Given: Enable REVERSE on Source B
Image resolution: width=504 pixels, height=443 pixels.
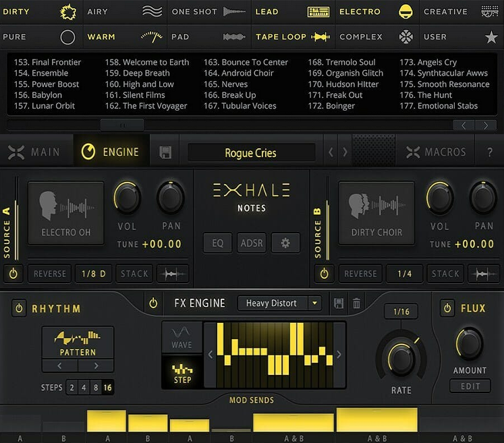Looking at the screenshot, I should tap(360, 274).
